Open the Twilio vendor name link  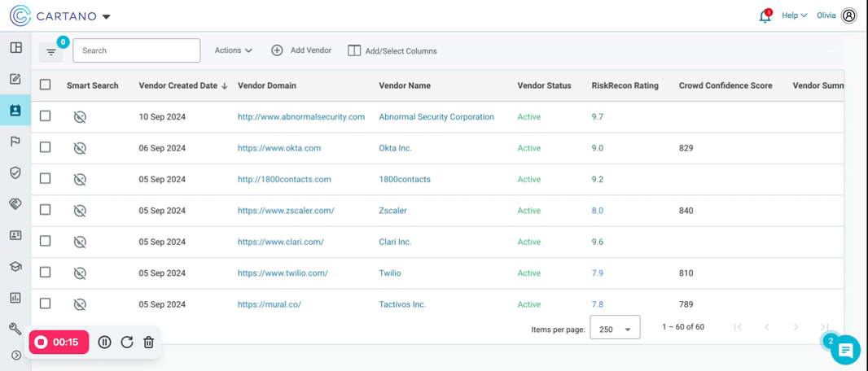[x=390, y=273]
